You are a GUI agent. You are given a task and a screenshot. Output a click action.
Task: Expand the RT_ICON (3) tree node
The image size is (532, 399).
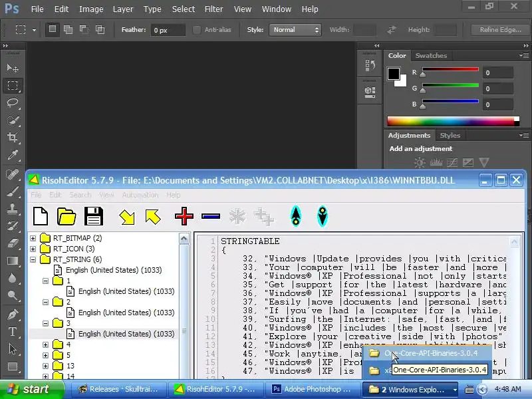33,249
